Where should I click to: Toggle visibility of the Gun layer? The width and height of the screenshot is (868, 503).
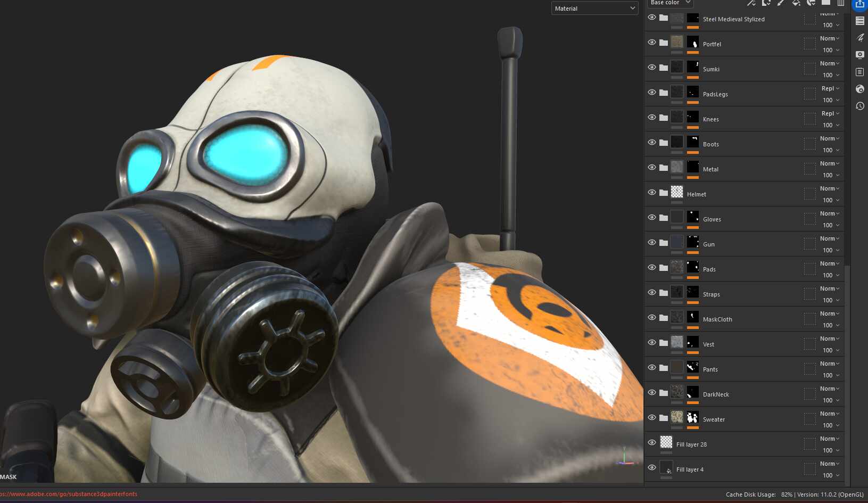point(652,242)
